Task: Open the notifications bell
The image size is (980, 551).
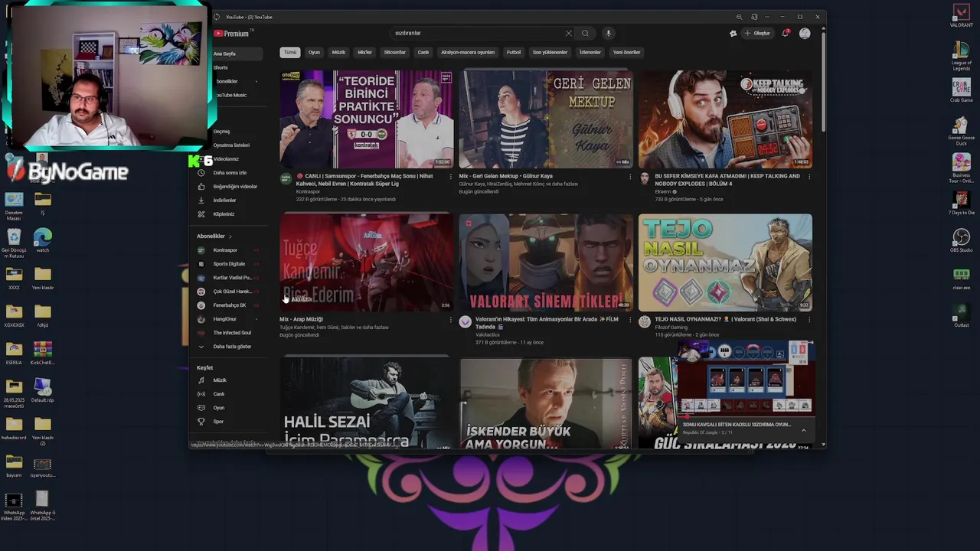Action: [x=785, y=34]
